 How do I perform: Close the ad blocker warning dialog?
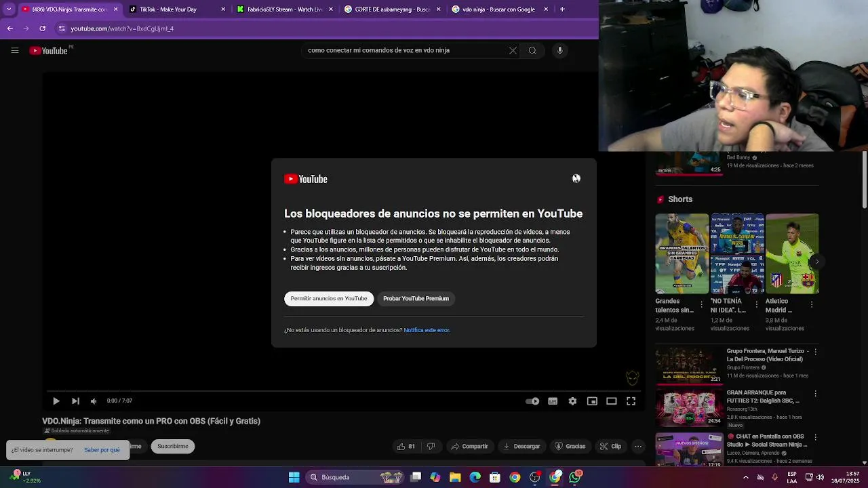pyautogui.click(x=576, y=178)
